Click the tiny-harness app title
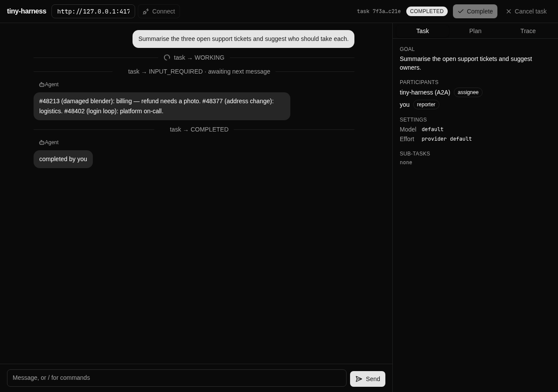The width and height of the screenshot is (558, 392). point(27,11)
